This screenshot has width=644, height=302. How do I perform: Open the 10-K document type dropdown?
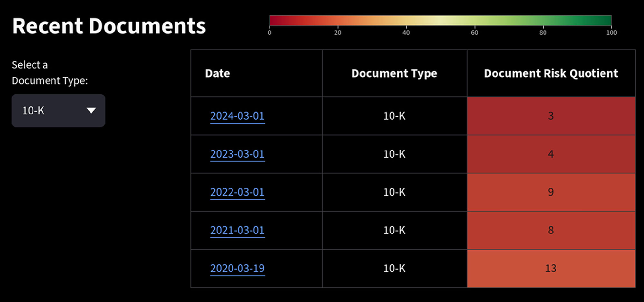coord(58,110)
